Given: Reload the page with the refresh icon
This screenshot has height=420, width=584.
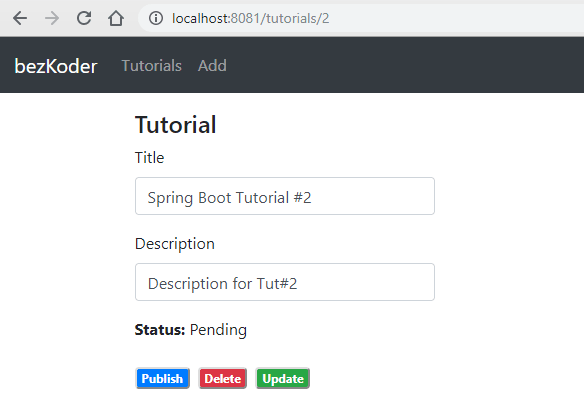Looking at the screenshot, I should (84, 18).
